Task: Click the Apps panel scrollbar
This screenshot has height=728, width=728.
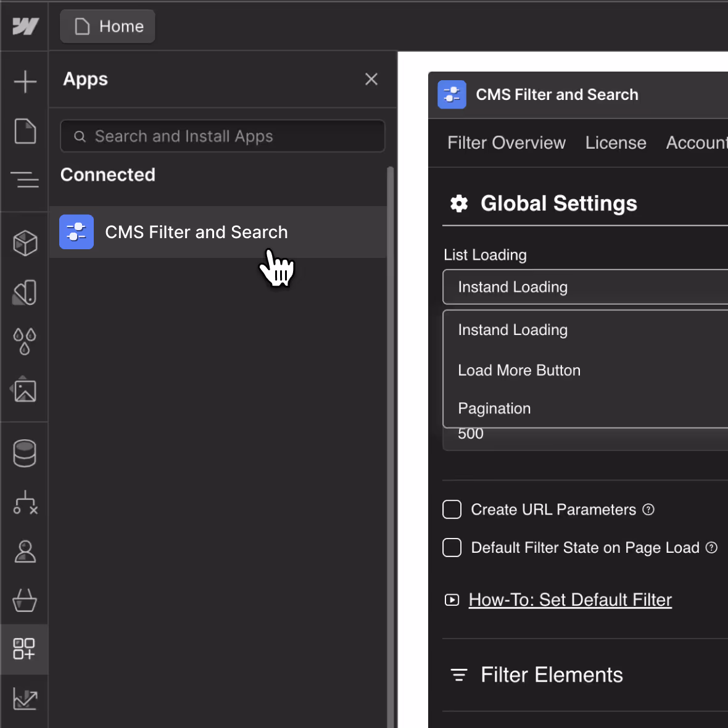Action: point(390,445)
